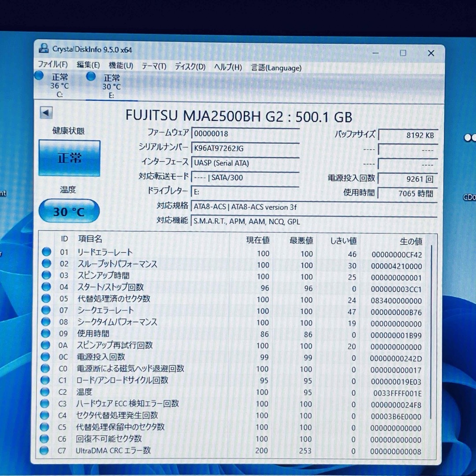476x476 pixels.
Task: Click the drive letter field E:
Action: (x=245, y=192)
